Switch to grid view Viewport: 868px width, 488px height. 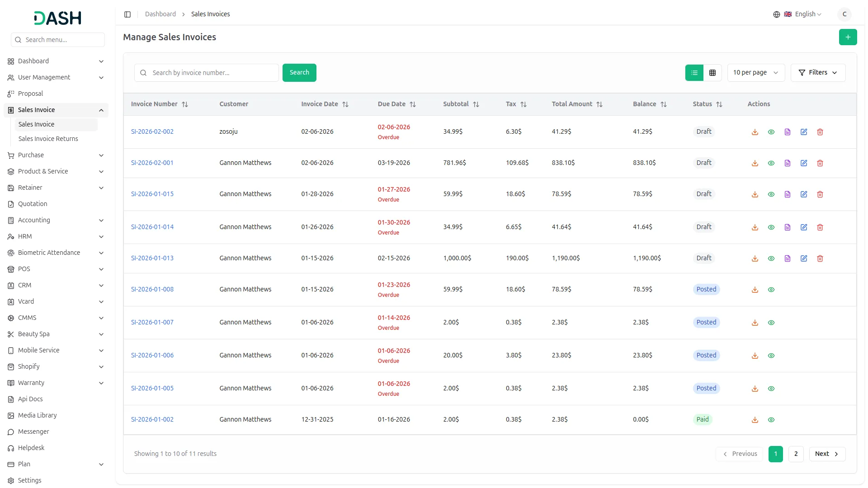tap(712, 73)
